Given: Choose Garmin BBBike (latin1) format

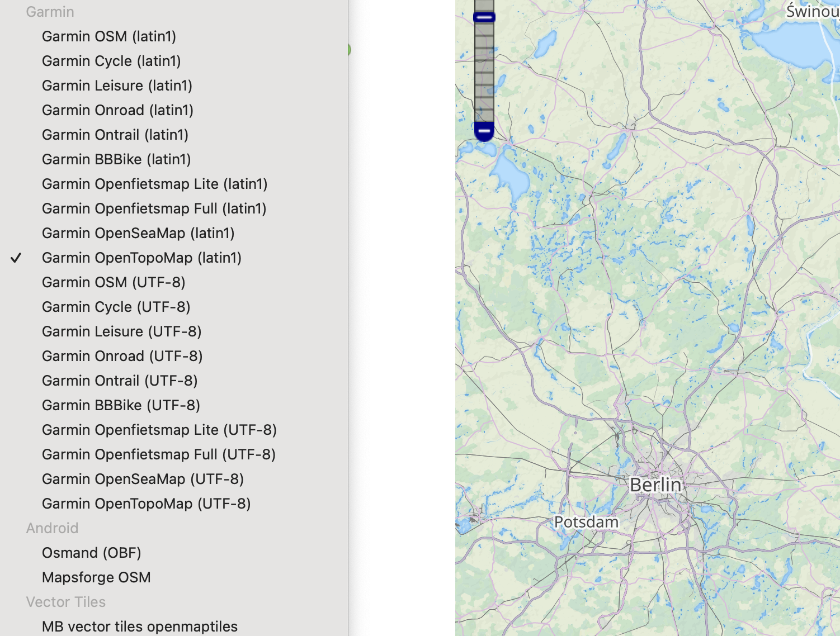Looking at the screenshot, I should (116, 159).
